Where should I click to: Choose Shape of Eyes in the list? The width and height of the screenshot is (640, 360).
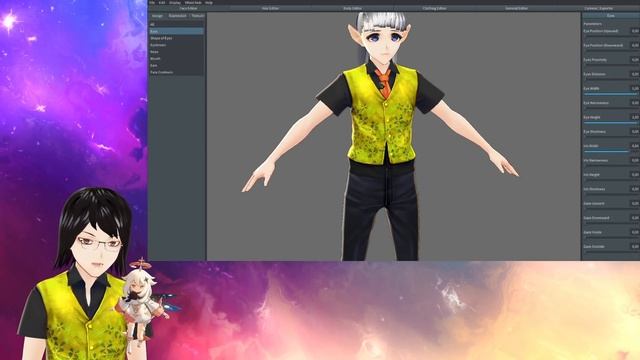point(176,38)
